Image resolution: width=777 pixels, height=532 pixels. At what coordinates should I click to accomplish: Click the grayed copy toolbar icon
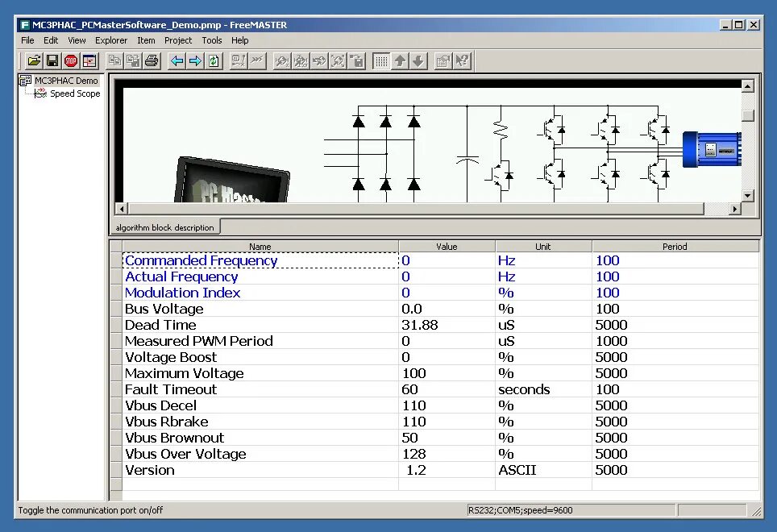pos(115,61)
